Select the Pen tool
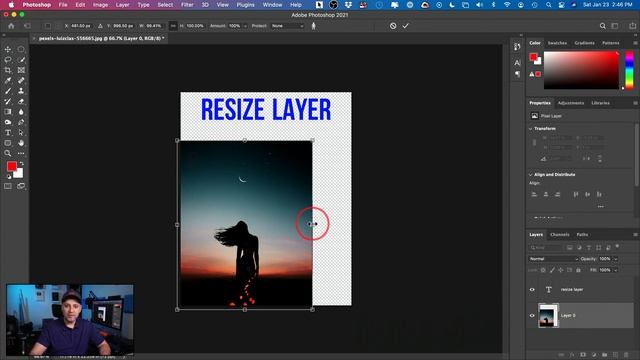The width and height of the screenshot is (640, 360). 21,122
